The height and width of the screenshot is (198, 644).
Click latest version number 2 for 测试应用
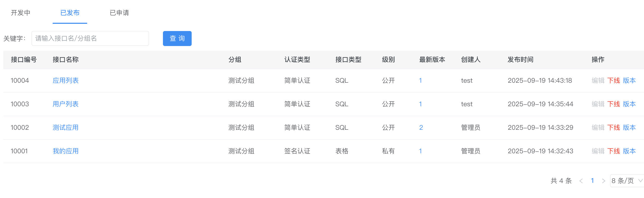click(421, 128)
